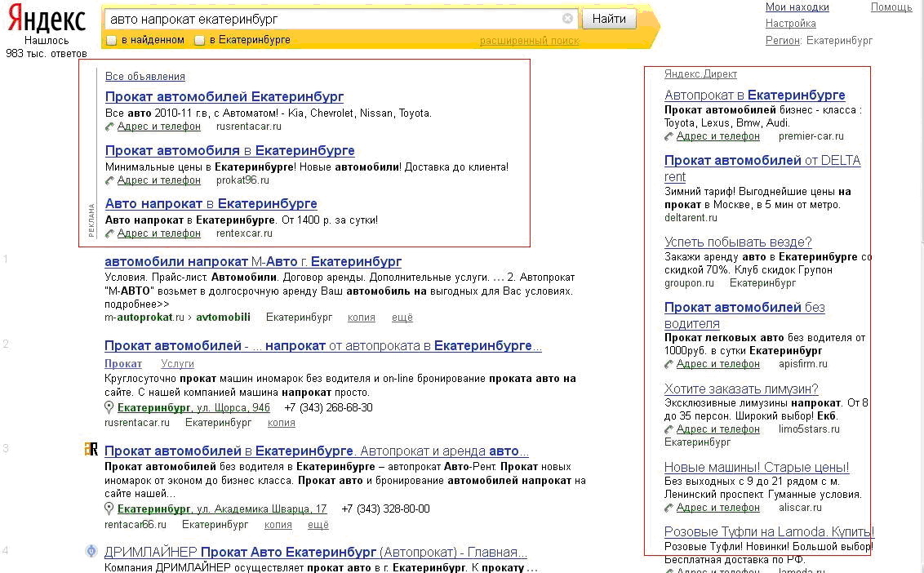Open cached 'копия' of the m-autoprokat.ru result

coord(362,318)
